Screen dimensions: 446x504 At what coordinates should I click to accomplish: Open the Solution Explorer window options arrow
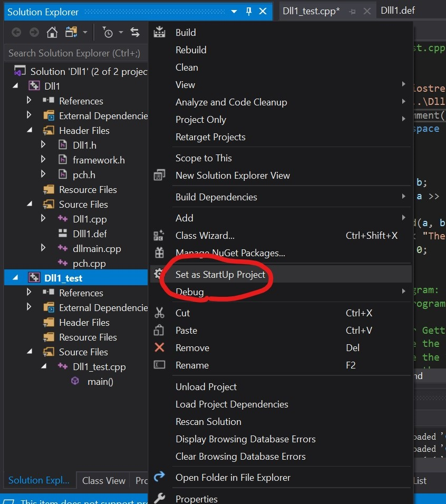234,12
